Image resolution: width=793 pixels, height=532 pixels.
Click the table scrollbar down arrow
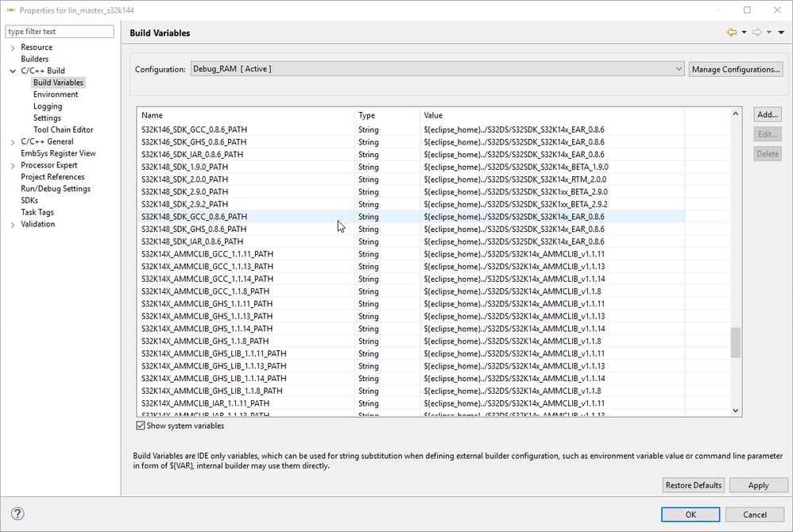pyautogui.click(x=735, y=411)
